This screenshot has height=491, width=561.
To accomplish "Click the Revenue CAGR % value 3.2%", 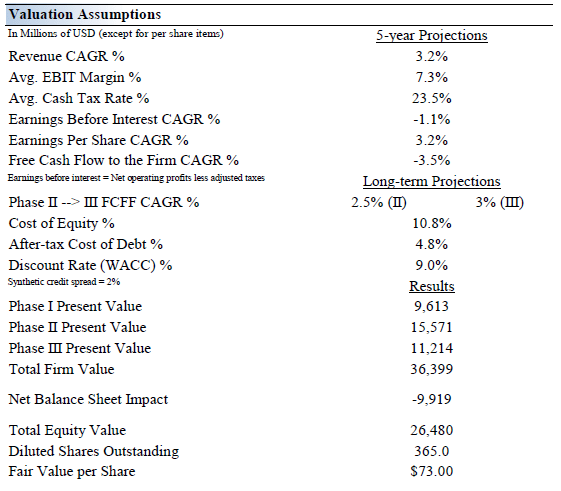I will 431,56.
